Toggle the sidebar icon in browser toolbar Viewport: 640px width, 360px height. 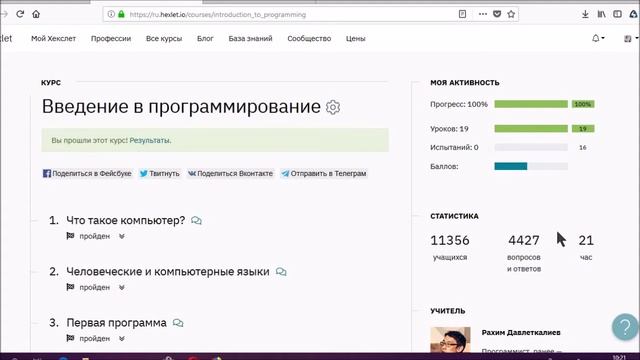tap(618, 14)
